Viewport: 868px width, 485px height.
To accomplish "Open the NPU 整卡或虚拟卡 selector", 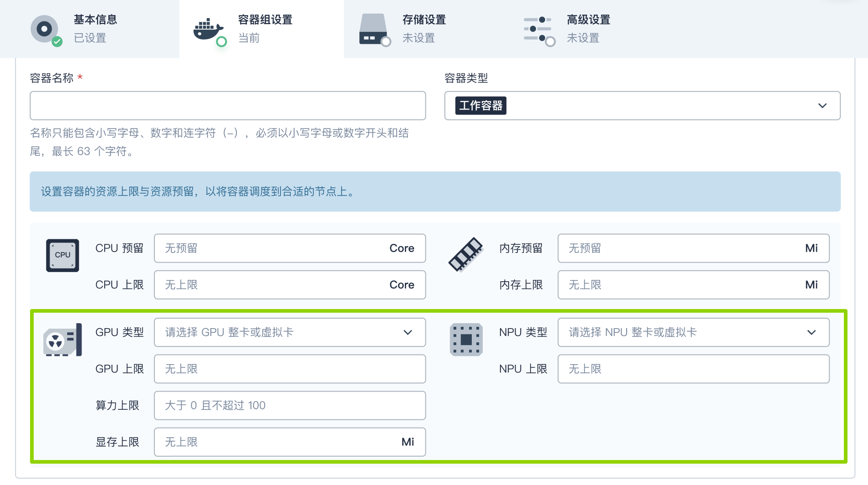I will click(x=693, y=332).
